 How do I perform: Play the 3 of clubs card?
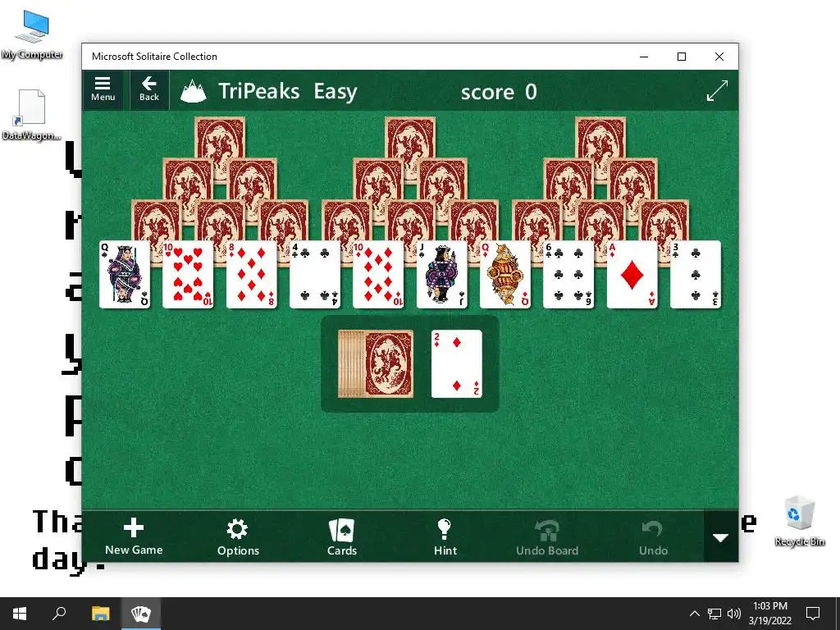696,275
